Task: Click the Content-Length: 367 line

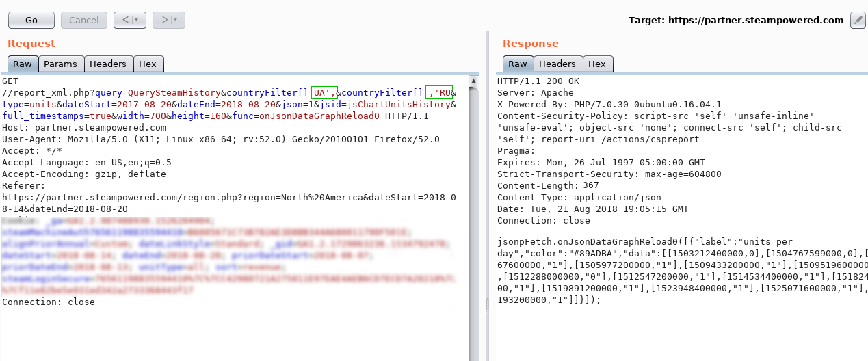Action: click(x=548, y=186)
